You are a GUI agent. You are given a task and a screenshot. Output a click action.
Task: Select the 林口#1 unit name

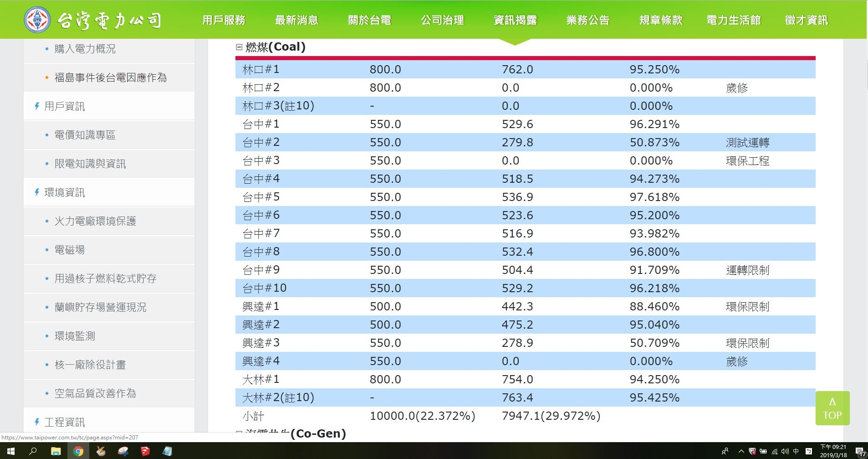click(261, 69)
